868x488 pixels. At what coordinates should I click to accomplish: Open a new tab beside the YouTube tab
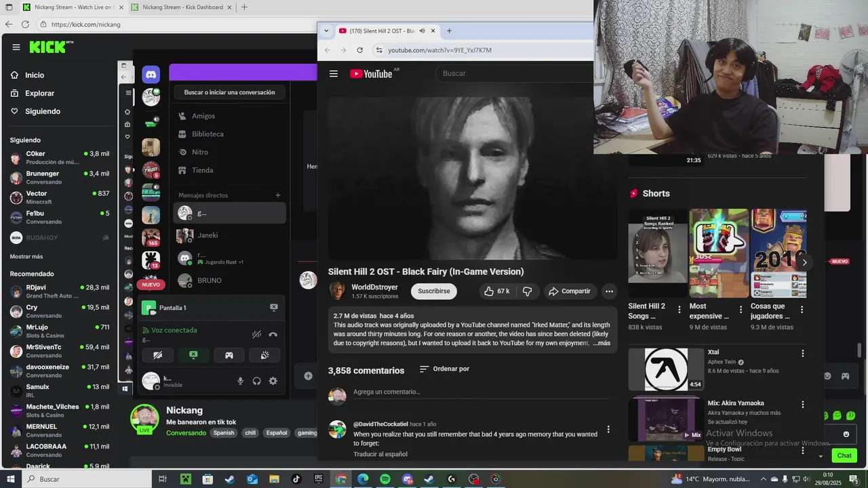449,30
